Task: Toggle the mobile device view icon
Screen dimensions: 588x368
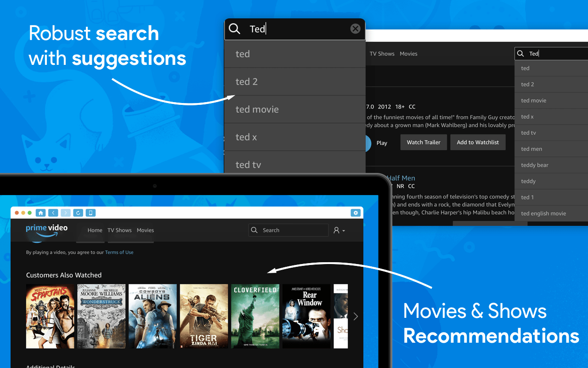Action: click(90, 213)
